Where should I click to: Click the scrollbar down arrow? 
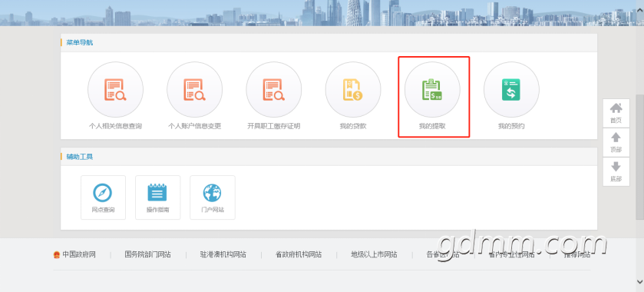[640, 282]
